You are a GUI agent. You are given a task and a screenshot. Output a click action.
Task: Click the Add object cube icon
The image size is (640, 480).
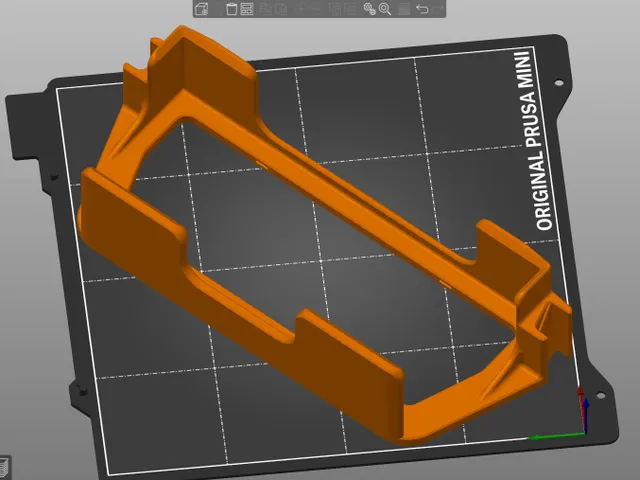[201, 9]
